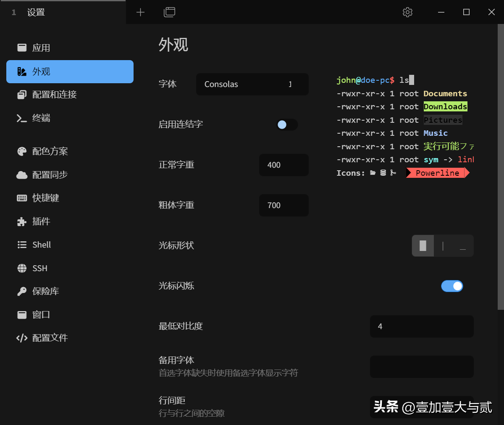
Task: Switch to the 设置 tab
Action: pos(63,12)
